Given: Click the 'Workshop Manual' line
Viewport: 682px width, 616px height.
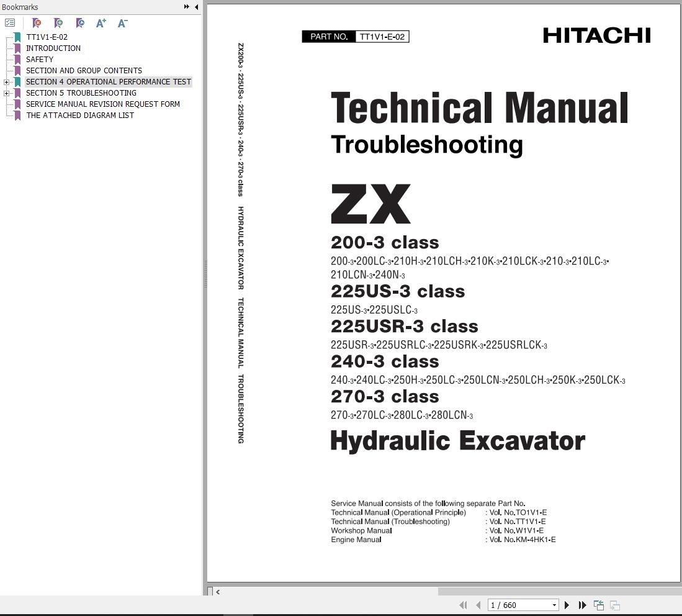Looking at the screenshot, I should [361, 531].
